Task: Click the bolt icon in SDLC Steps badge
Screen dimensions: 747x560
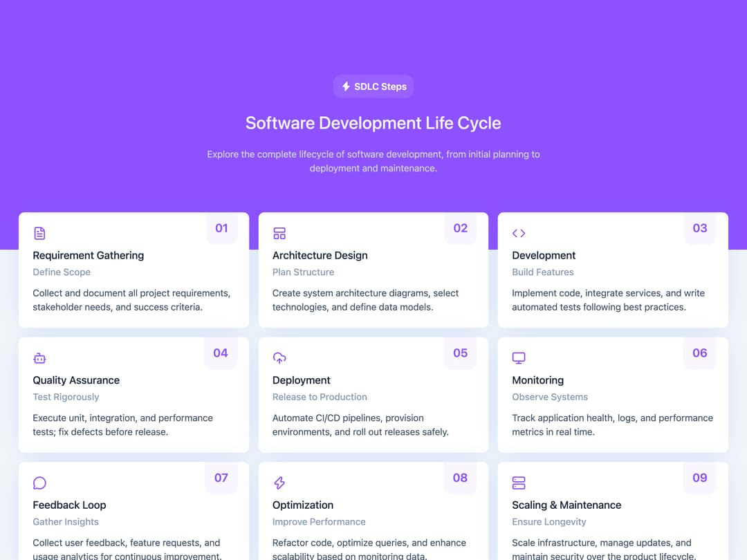Action: (x=346, y=86)
